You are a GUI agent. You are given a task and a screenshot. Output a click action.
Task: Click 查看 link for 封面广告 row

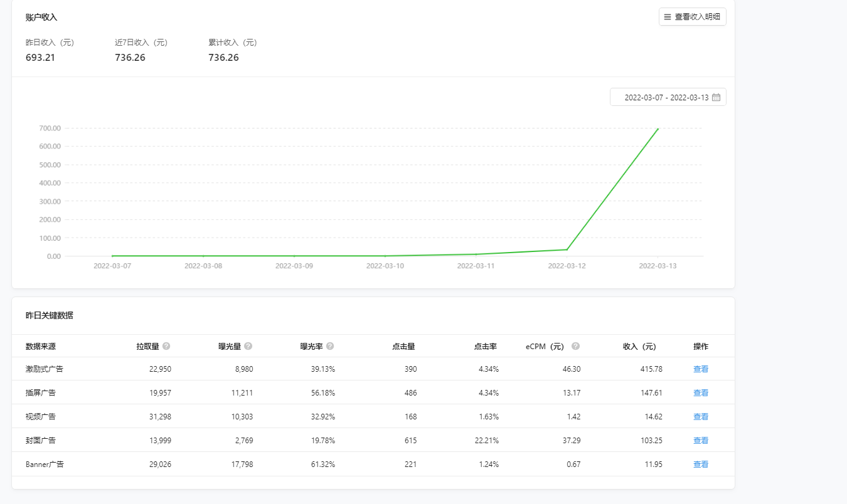click(x=701, y=441)
